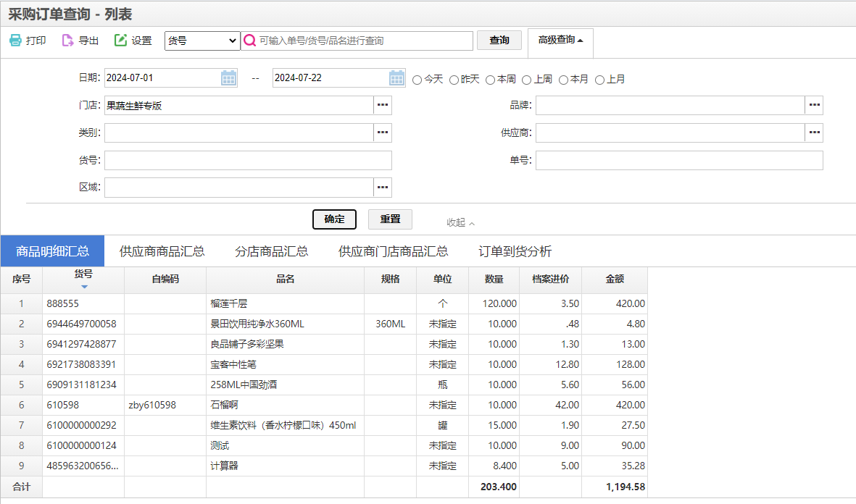Open the 类别 ellipsis picker

pos(383,133)
